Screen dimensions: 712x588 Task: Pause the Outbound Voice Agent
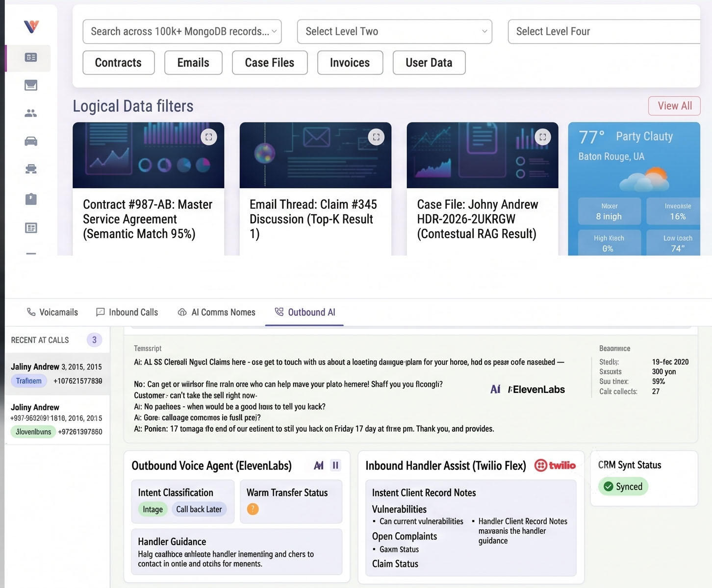[x=335, y=465]
